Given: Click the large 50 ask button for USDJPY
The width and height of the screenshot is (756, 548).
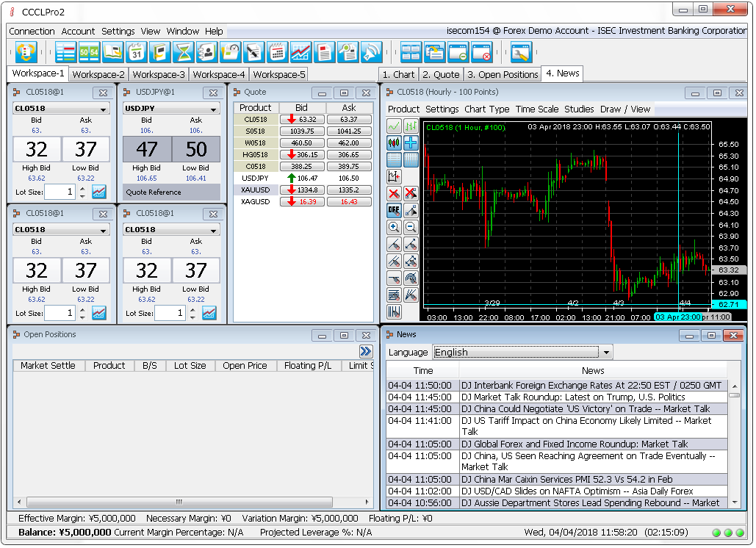Looking at the screenshot, I should point(195,149).
